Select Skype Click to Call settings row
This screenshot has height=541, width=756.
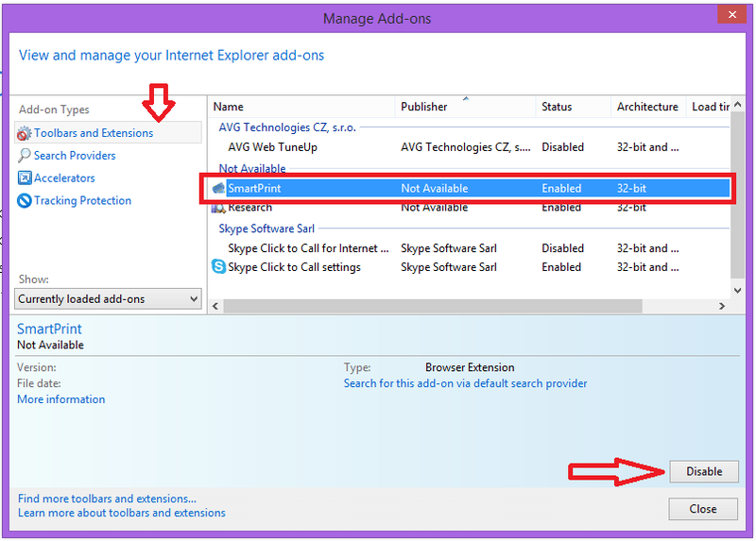[470, 267]
